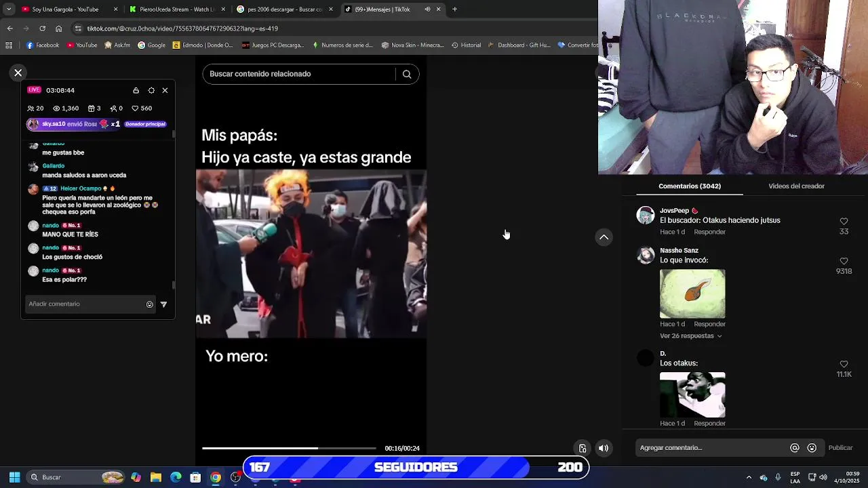Screen dimensions: 868x488
Task: Open emoji picker in comment box
Action: pyautogui.click(x=812, y=448)
